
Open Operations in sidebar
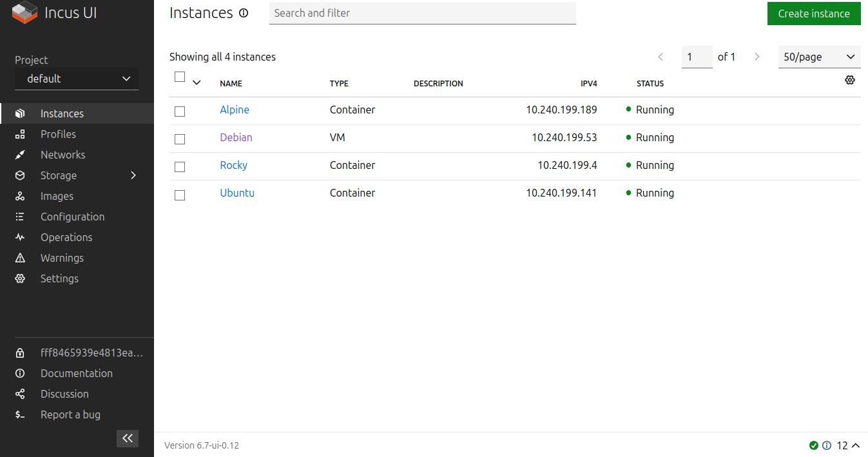pos(77,237)
